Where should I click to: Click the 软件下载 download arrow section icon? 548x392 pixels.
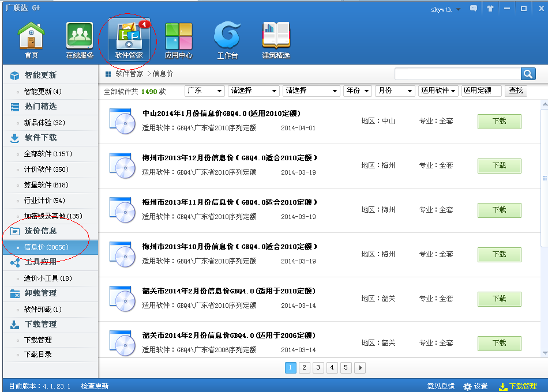(14, 138)
